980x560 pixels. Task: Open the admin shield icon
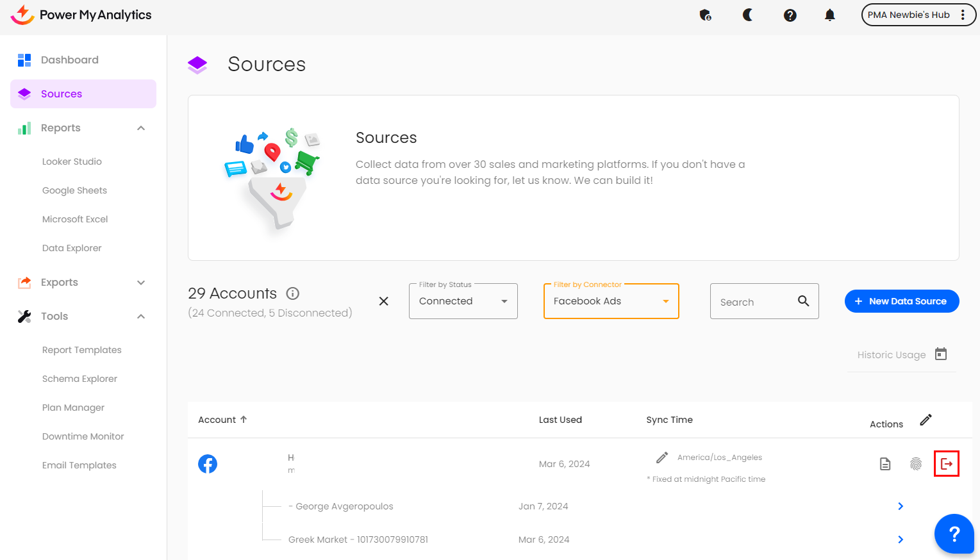coord(705,15)
